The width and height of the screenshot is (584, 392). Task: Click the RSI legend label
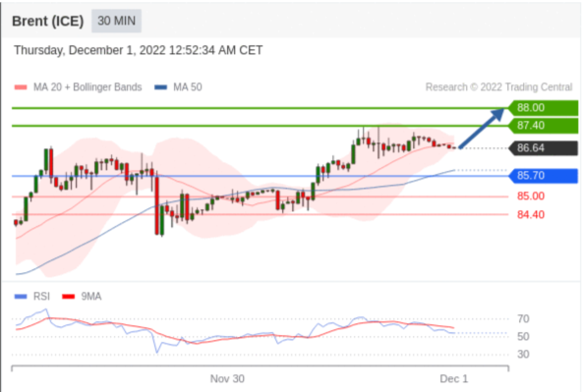point(41,297)
